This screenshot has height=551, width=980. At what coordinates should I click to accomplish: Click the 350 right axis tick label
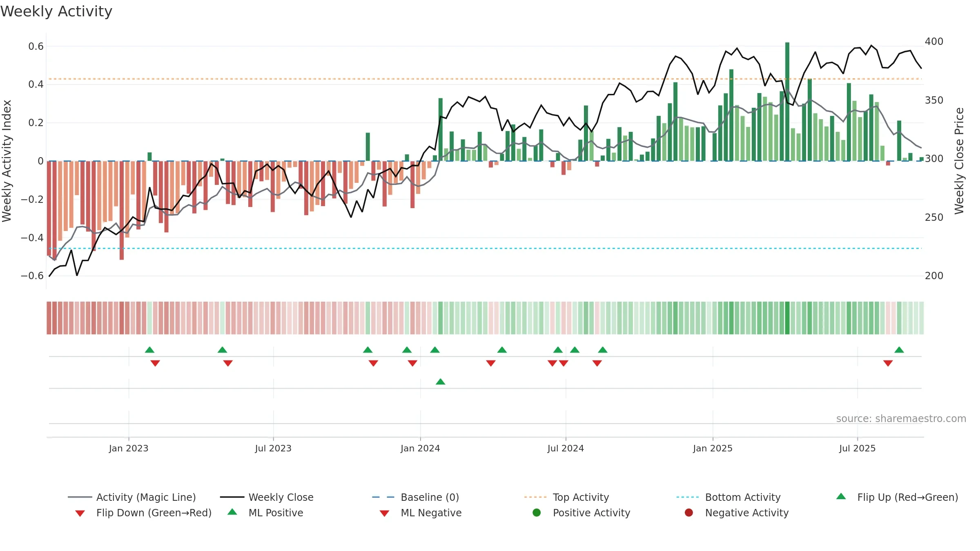click(x=934, y=100)
